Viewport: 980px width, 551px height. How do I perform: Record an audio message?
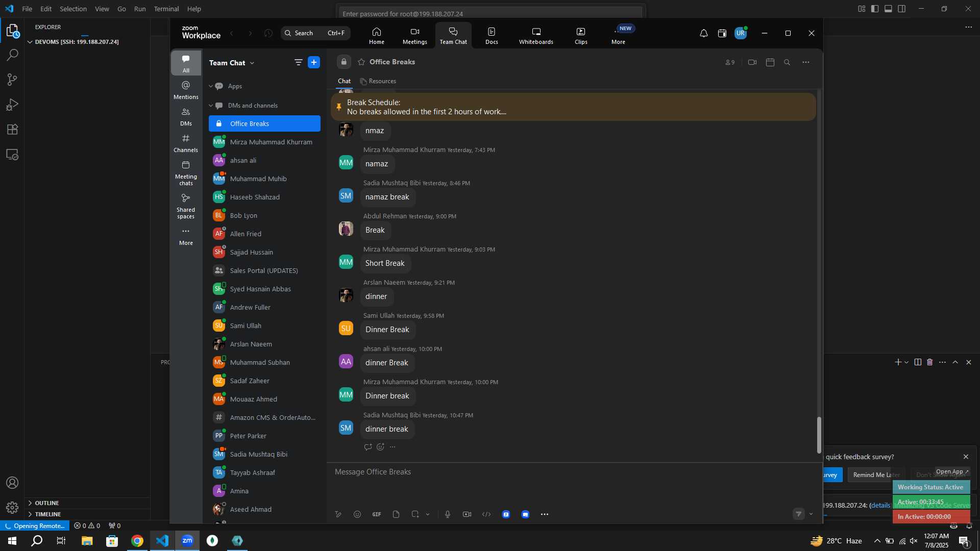(448, 514)
